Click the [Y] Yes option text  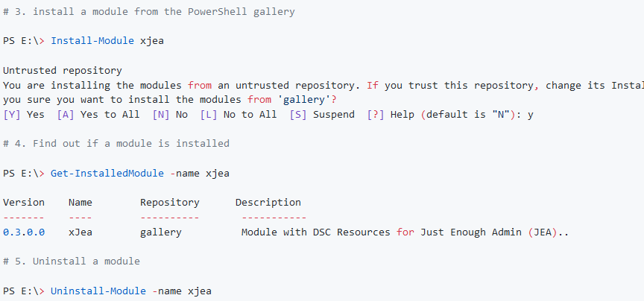click(x=24, y=115)
